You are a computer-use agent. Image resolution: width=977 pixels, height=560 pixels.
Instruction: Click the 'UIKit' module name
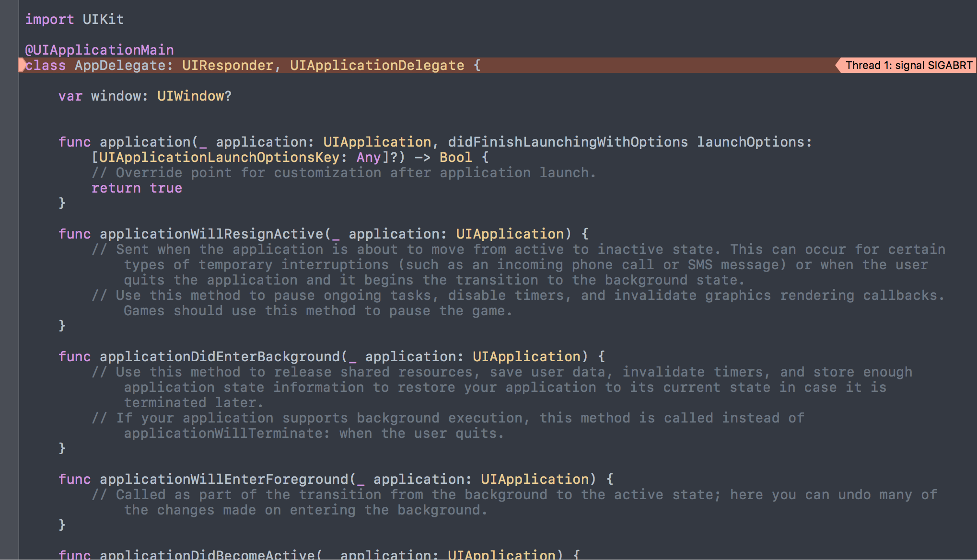point(103,19)
